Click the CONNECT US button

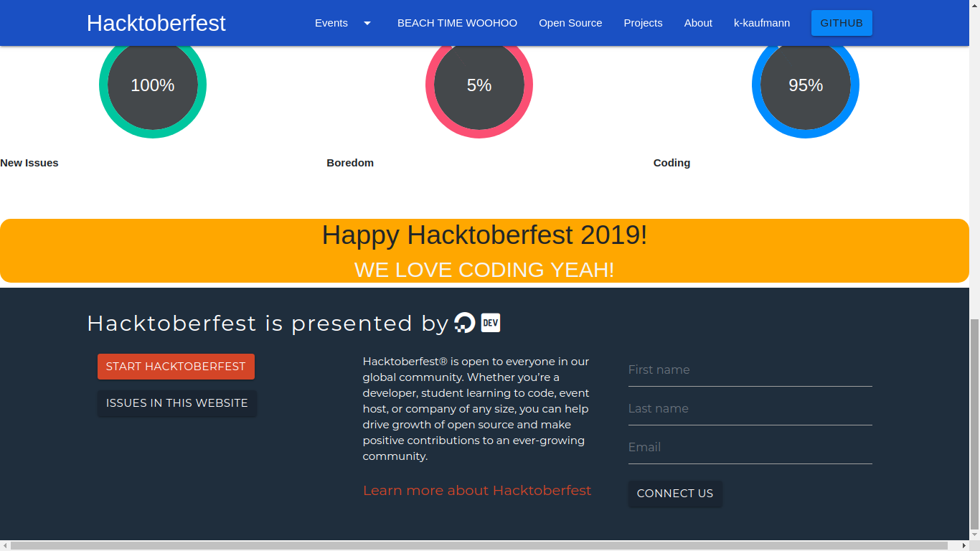click(x=674, y=494)
